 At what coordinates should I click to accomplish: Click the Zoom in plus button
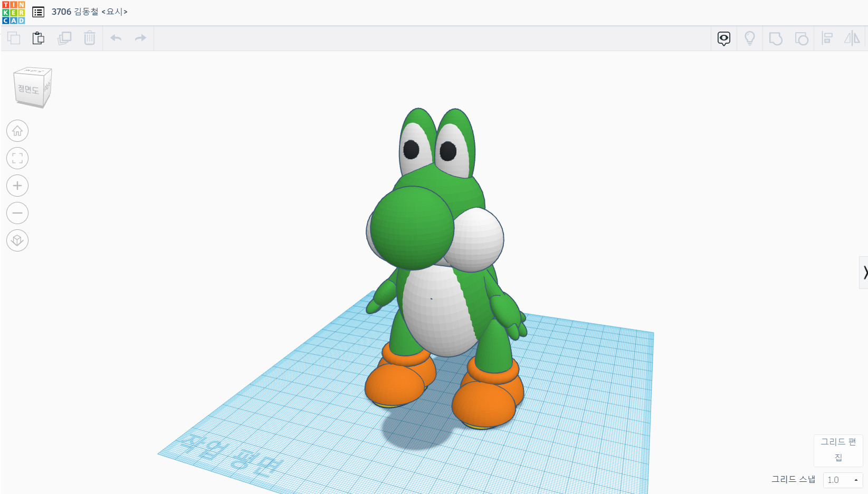point(17,186)
